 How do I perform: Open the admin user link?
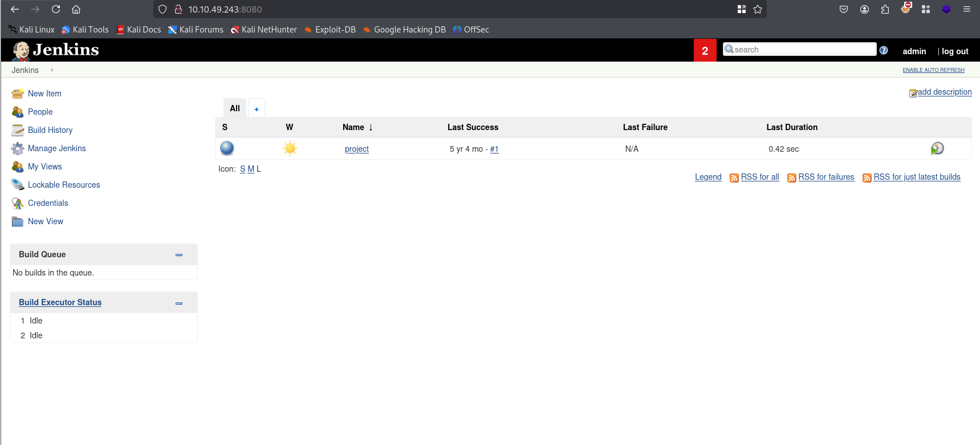914,51
